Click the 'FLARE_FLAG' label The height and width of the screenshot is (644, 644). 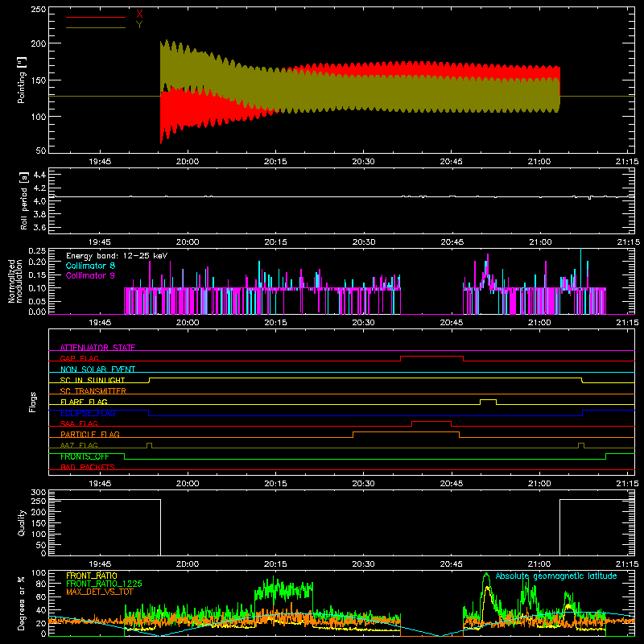[84, 402]
